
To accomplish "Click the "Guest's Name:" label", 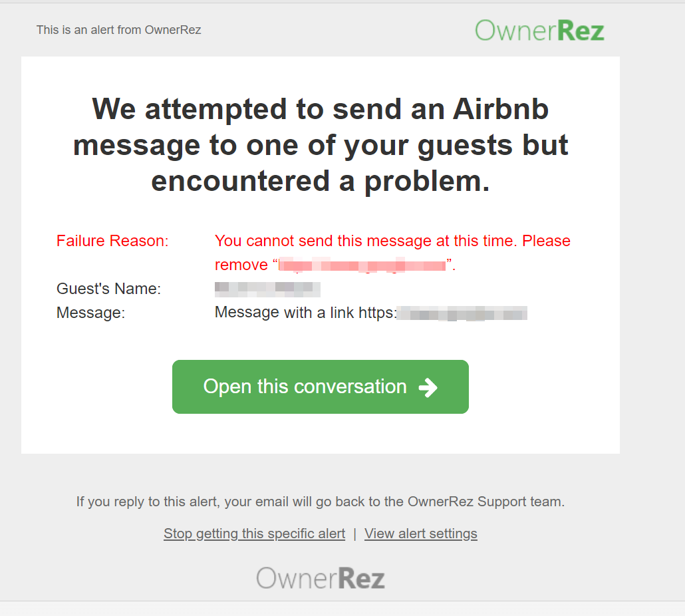I will tap(108, 289).
